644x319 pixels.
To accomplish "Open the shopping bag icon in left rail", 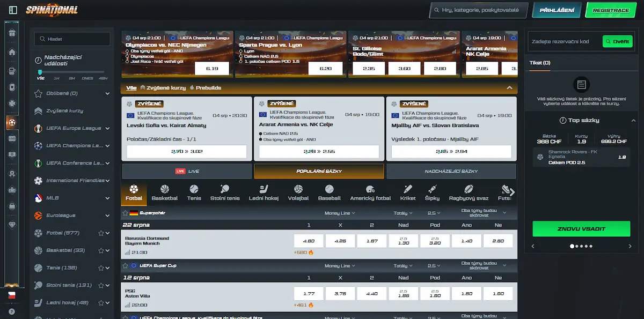I will [x=12, y=205].
